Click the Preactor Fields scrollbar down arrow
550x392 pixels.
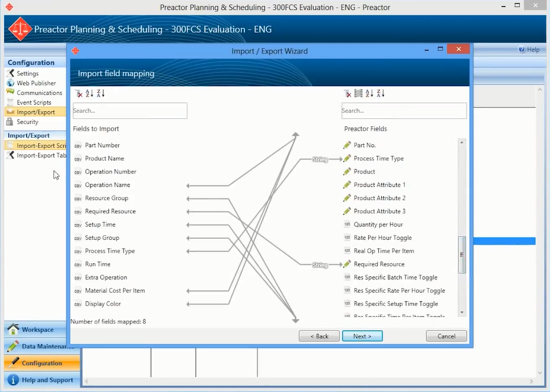tap(462, 312)
